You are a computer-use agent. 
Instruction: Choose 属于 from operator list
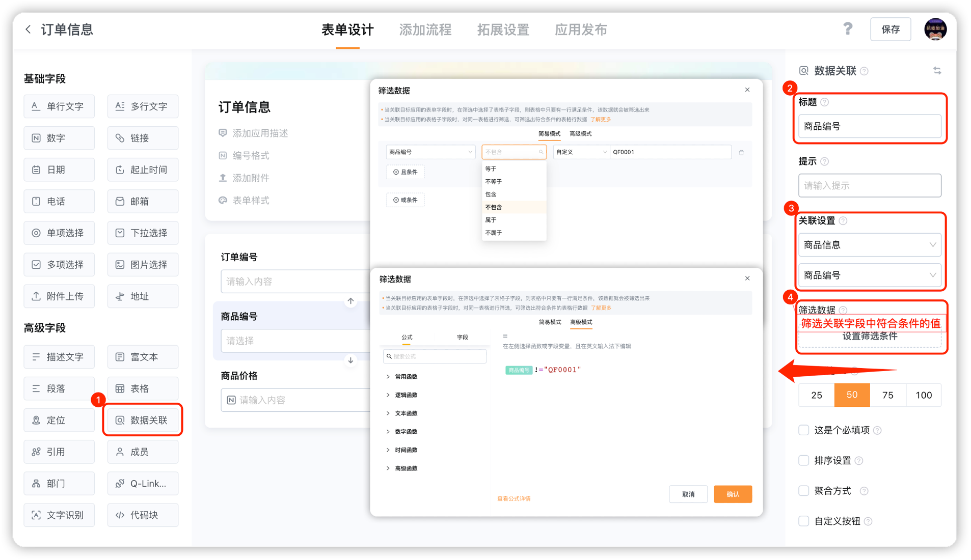[514, 220]
